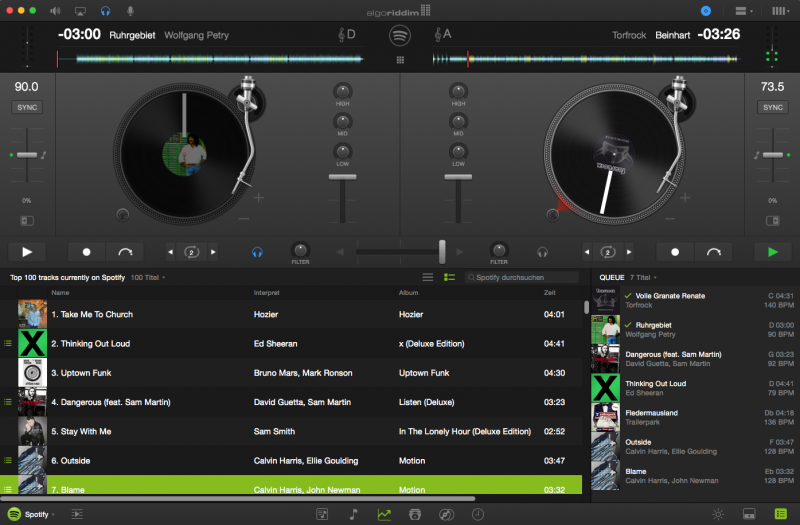Focus the Spotify durchsuchen search field

[521, 277]
